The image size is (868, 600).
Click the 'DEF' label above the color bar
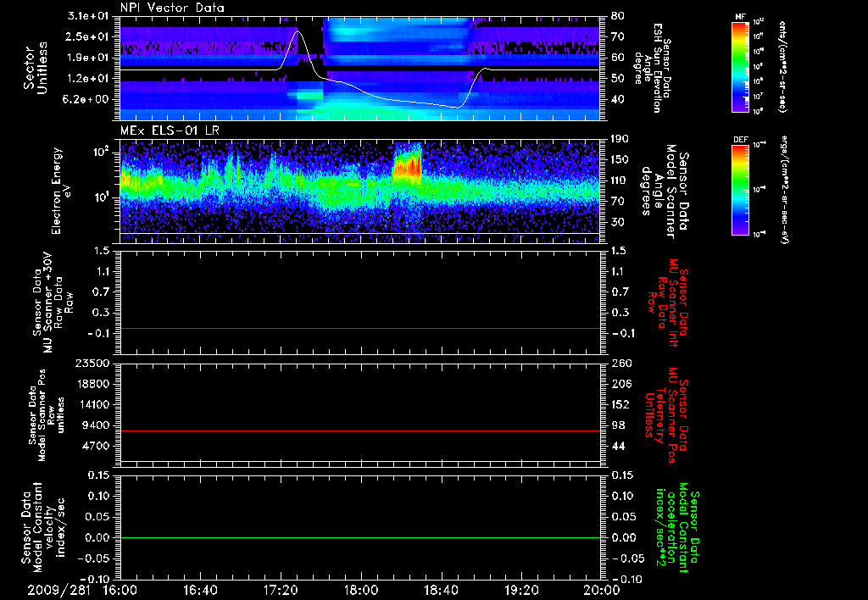tap(740, 140)
